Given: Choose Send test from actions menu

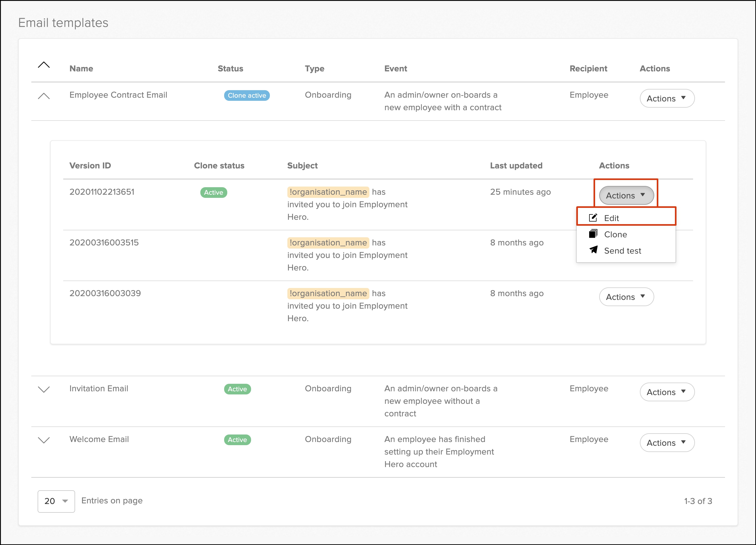Looking at the screenshot, I should [622, 251].
